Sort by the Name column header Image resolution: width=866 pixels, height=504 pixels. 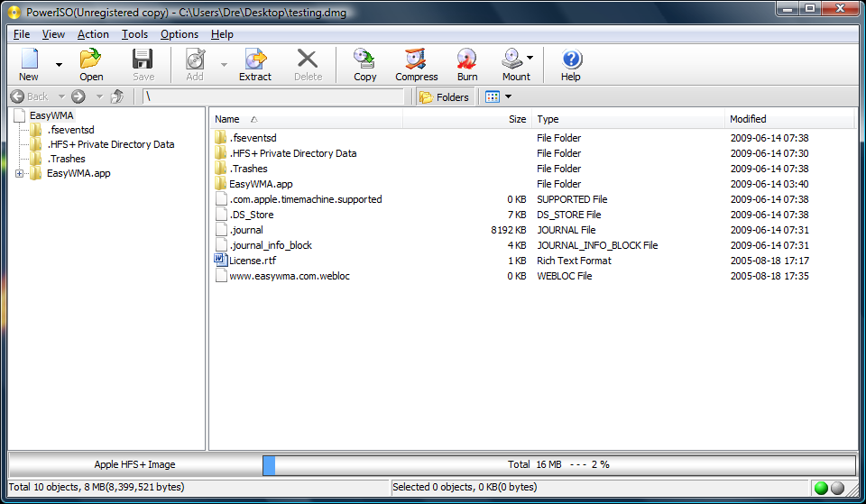pos(307,119)
